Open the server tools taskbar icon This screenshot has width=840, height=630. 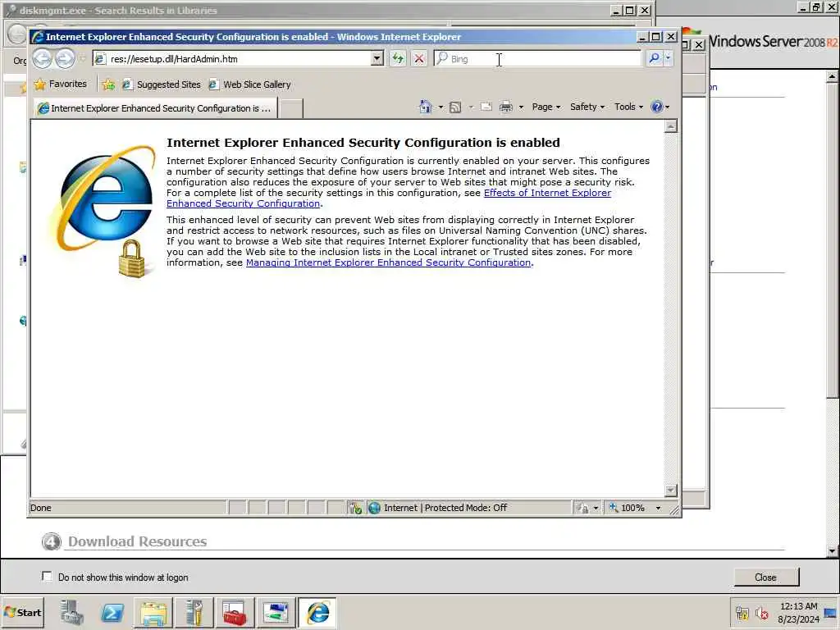[194, 613]
